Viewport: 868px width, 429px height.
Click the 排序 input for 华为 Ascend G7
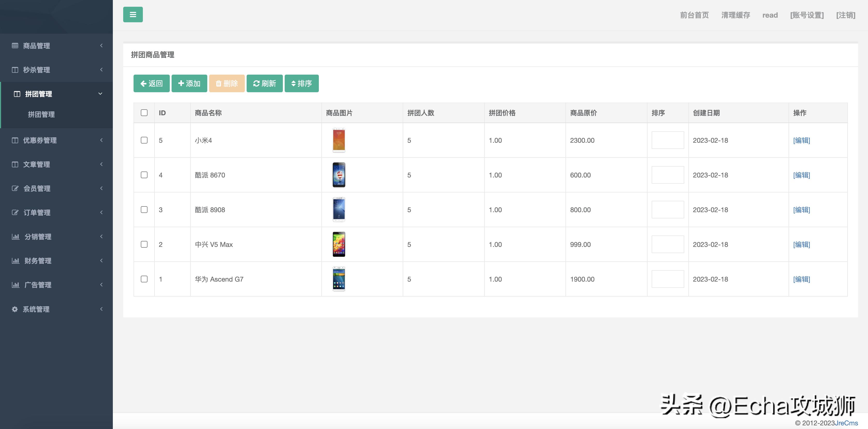click(667, 279)
